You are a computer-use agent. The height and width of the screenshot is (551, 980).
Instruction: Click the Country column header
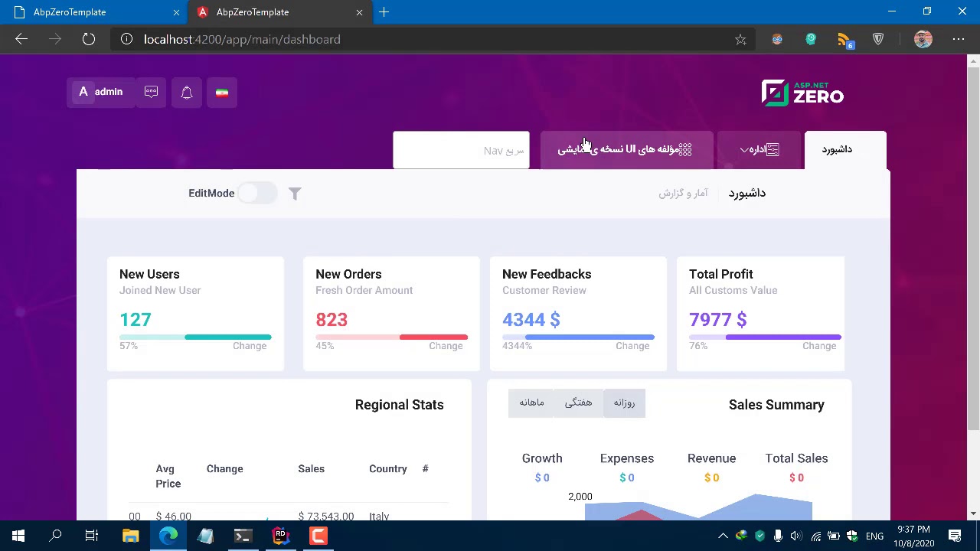click(388, 469)
